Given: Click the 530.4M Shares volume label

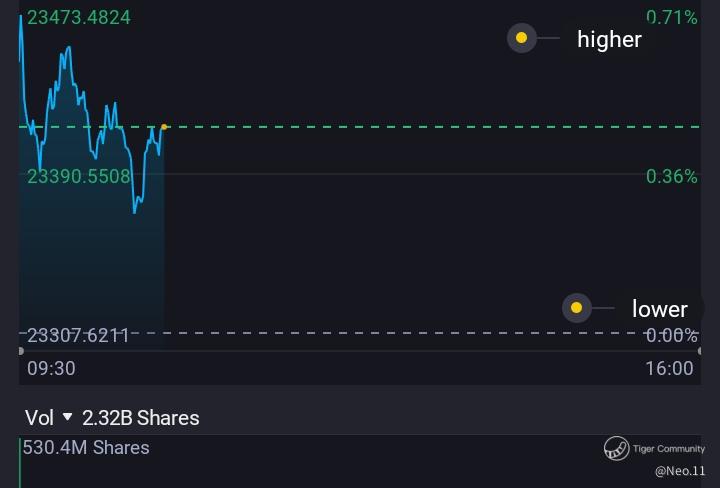Looking at the screenshot, I should [86, 448].
